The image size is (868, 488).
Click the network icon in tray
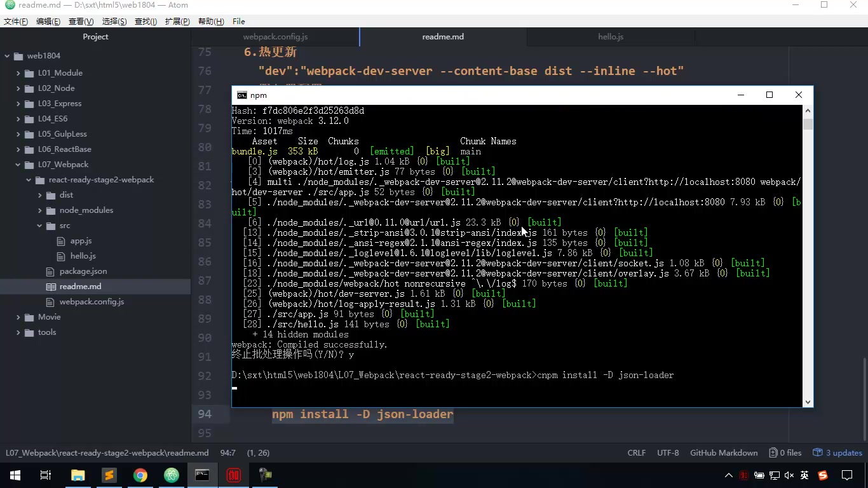(x=775, y=475)
